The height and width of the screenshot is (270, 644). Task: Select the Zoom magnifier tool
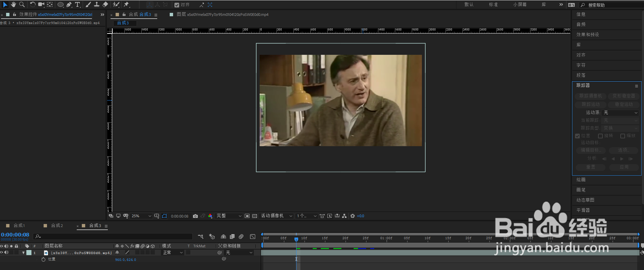[22, 4]
